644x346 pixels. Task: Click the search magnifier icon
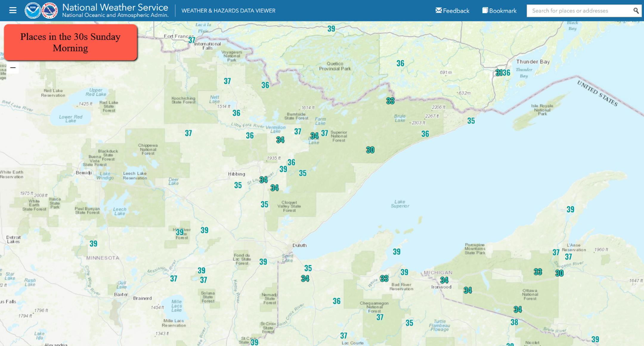(636, 11)
